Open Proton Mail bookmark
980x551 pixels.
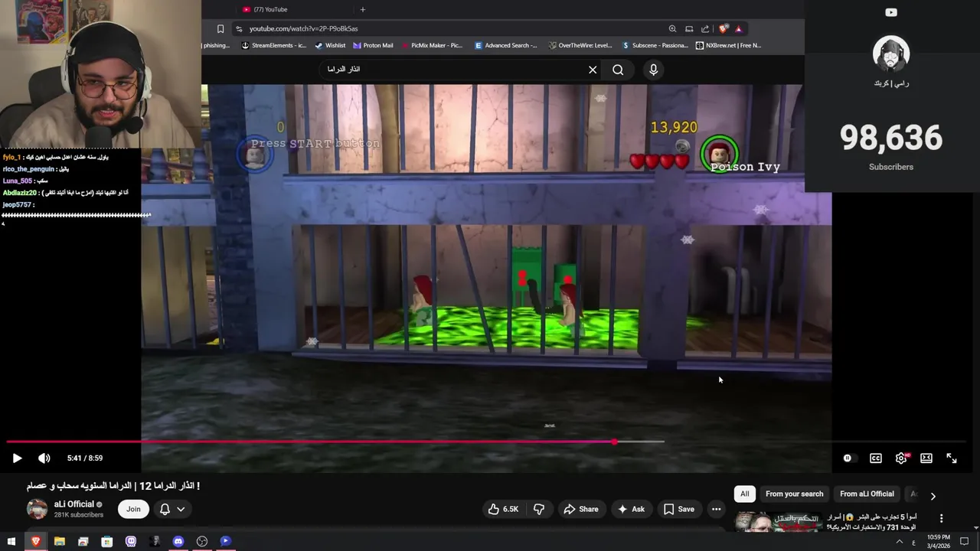pyautogui.click(x=373, y=45)
